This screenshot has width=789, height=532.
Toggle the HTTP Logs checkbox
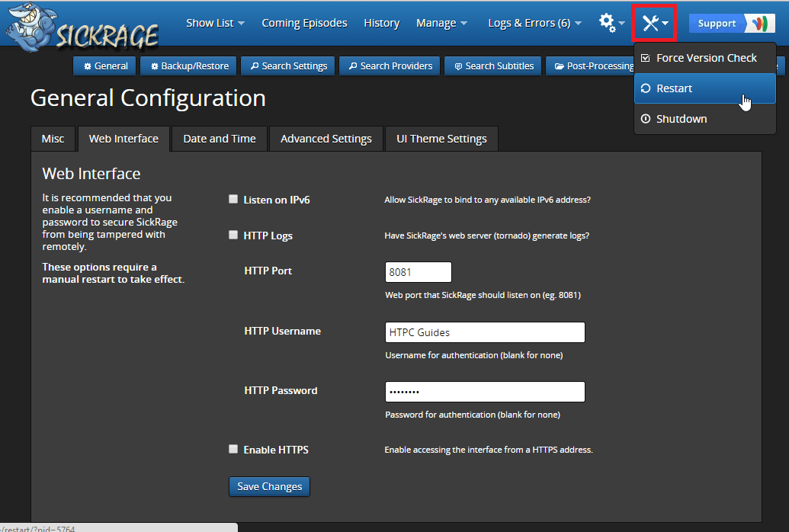(233, 236)
